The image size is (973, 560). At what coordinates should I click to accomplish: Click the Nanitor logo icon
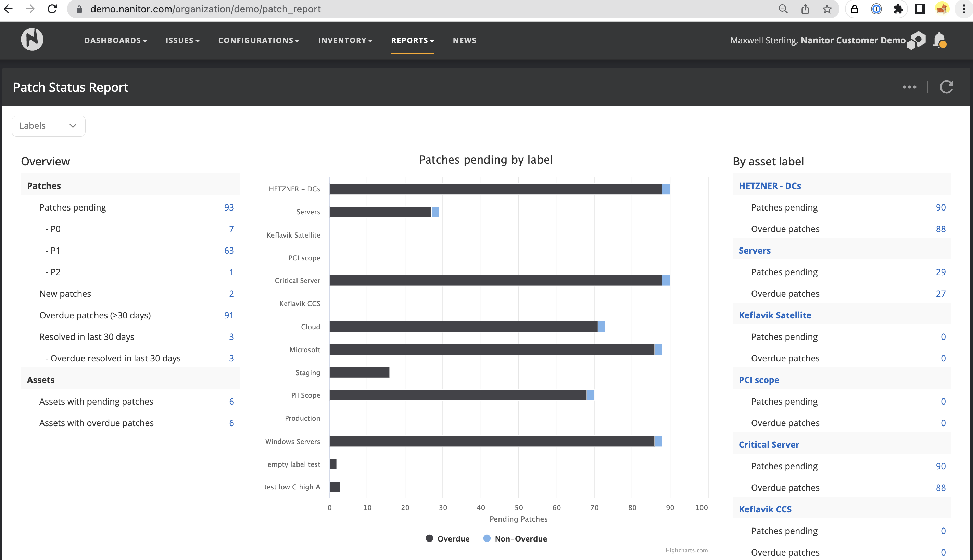[32, 39]
